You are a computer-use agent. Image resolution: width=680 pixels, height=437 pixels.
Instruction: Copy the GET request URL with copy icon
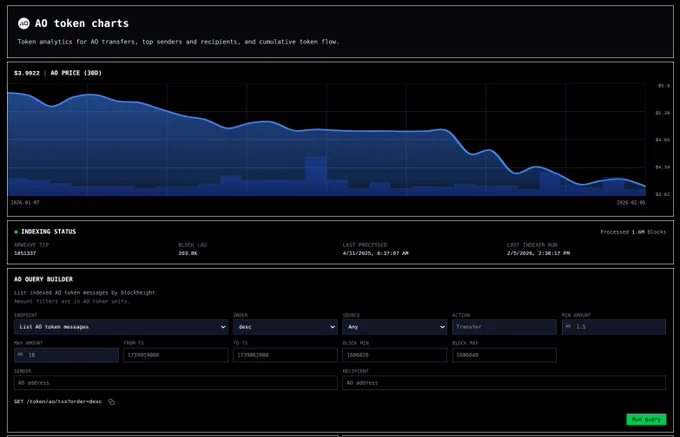[111, 402]
